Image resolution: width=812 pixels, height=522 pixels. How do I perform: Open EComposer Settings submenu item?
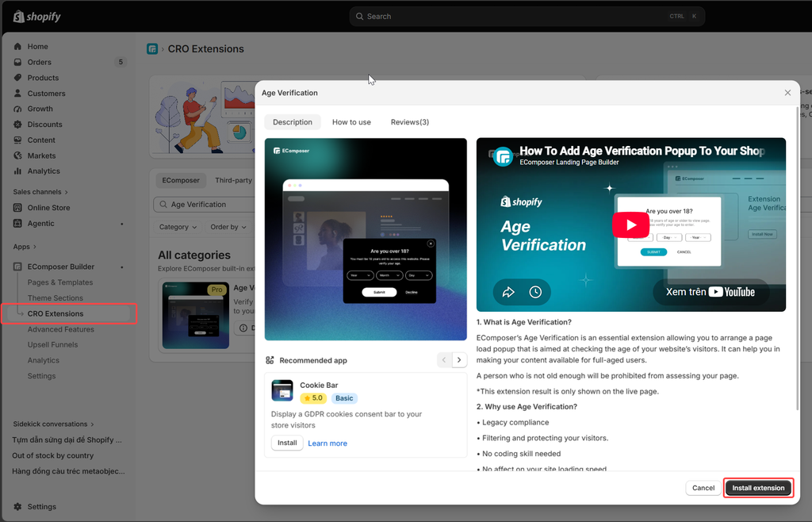click(41, 376)
